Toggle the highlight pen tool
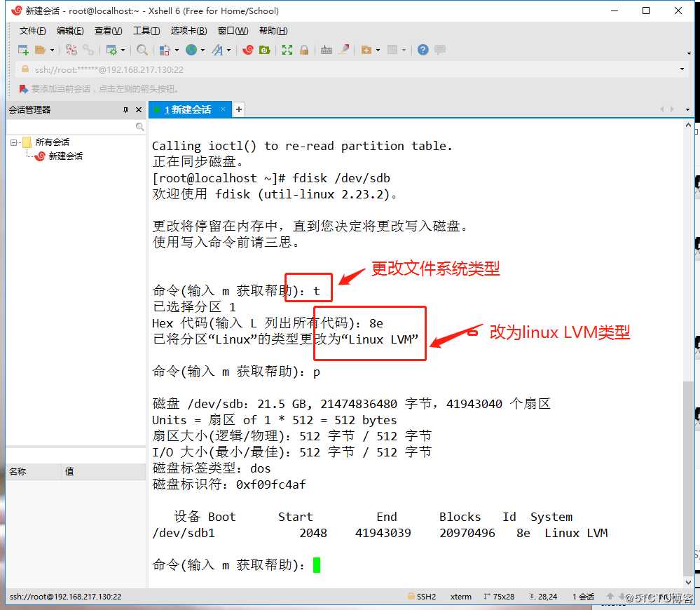This screenshot has width=700, height=610. [x=344, y=50]
